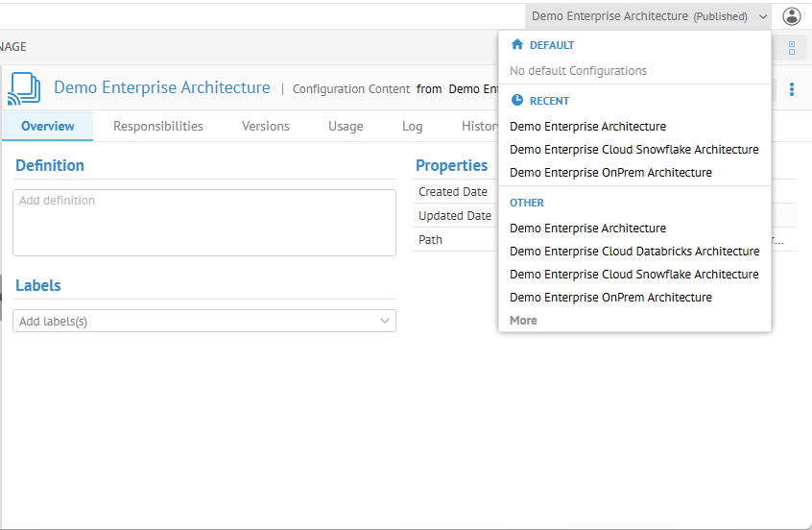This screenshot has height=530, width=812.
Task: Click the three-dot more actions icon
Action: [x=792, y=89]
